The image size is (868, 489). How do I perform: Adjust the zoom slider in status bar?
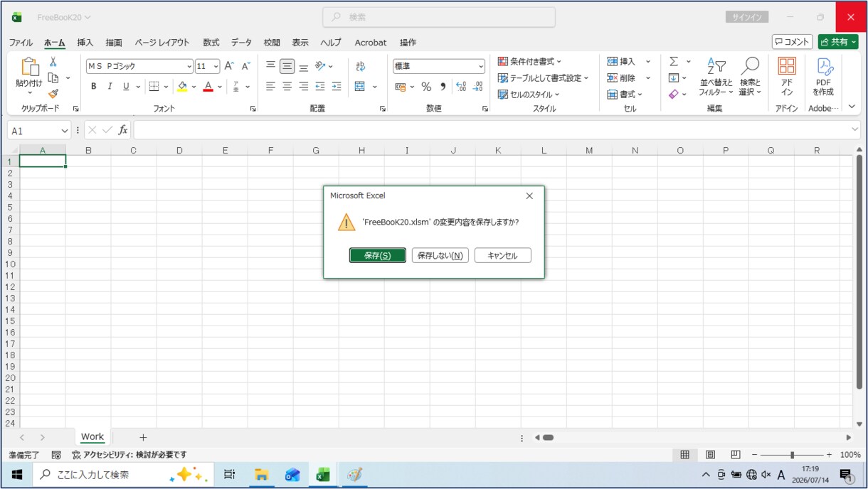[x=792, y=455]
